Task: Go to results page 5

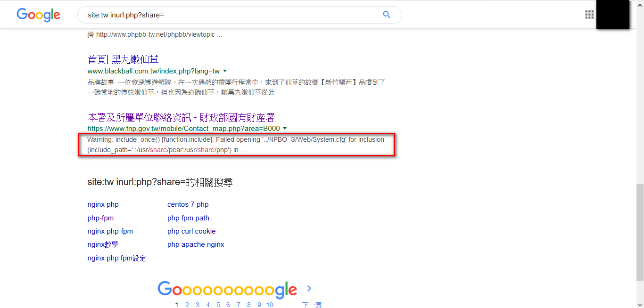Action: (x=218, y=305)
